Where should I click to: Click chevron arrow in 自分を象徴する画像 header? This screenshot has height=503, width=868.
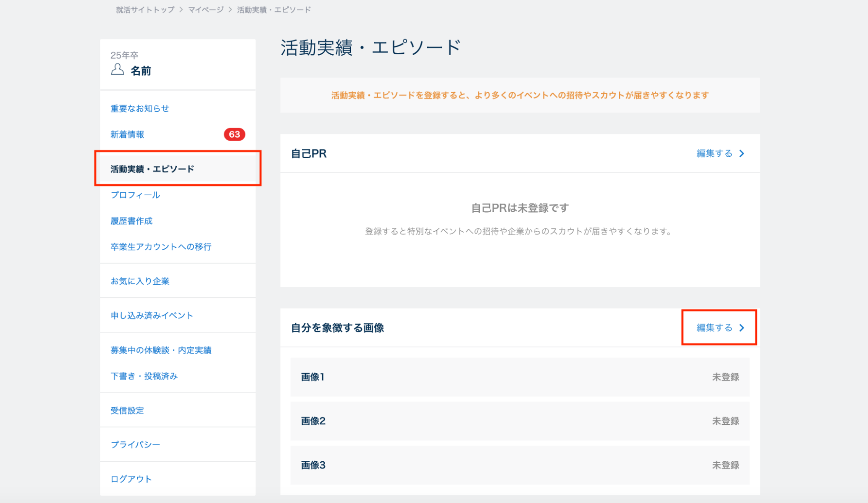tap(742, 328)
